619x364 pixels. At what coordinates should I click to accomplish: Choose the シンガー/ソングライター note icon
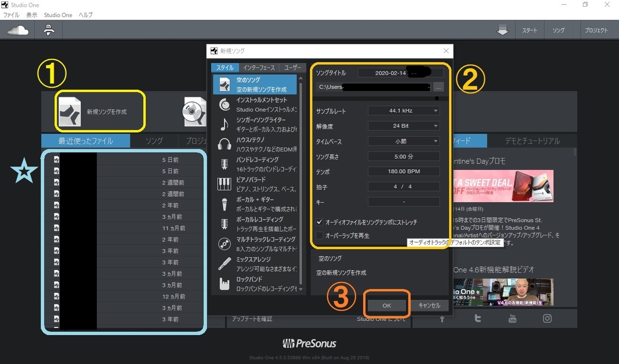(224, 124)
